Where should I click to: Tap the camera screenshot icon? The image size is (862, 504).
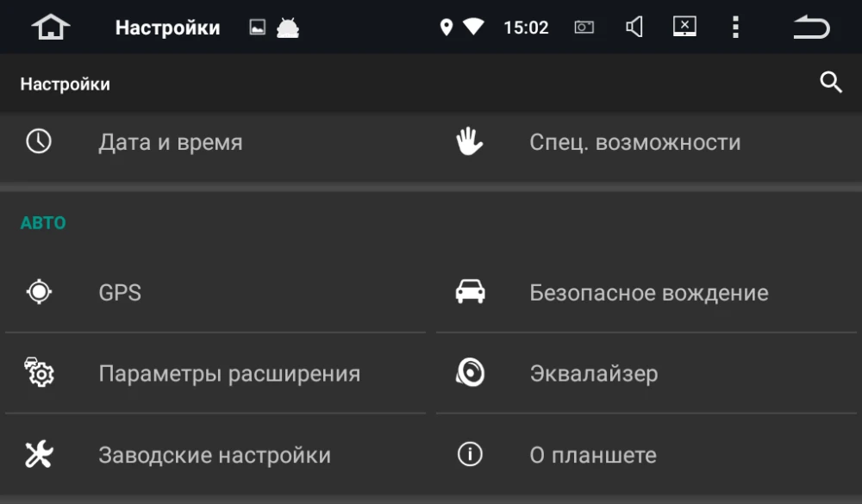click(x=584, y=27)
